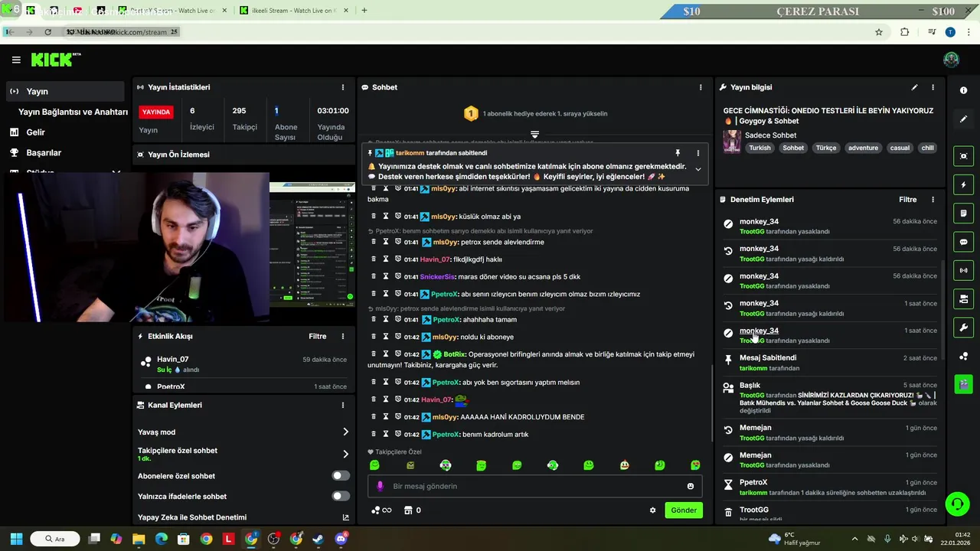Open Discord from the taskbar
Image resolution: width=980 pixels, height=551 pixels.
(341, 539)
